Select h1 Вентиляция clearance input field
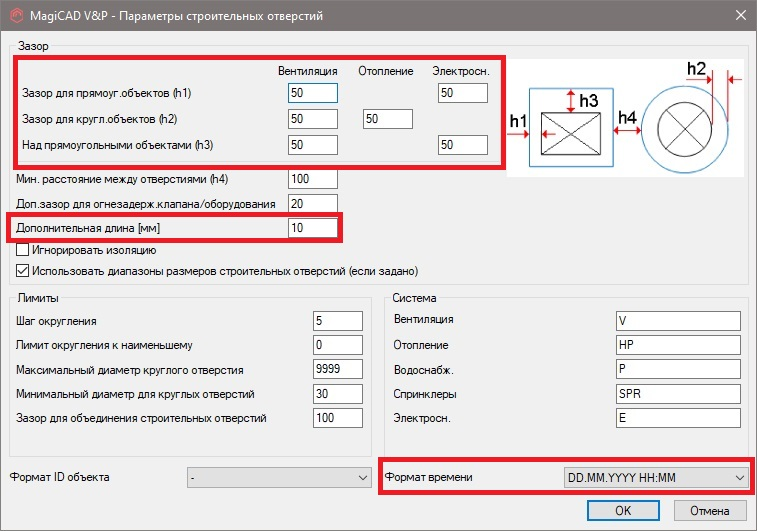The width and height of the screenshot is (757, 531). point(311,93)
